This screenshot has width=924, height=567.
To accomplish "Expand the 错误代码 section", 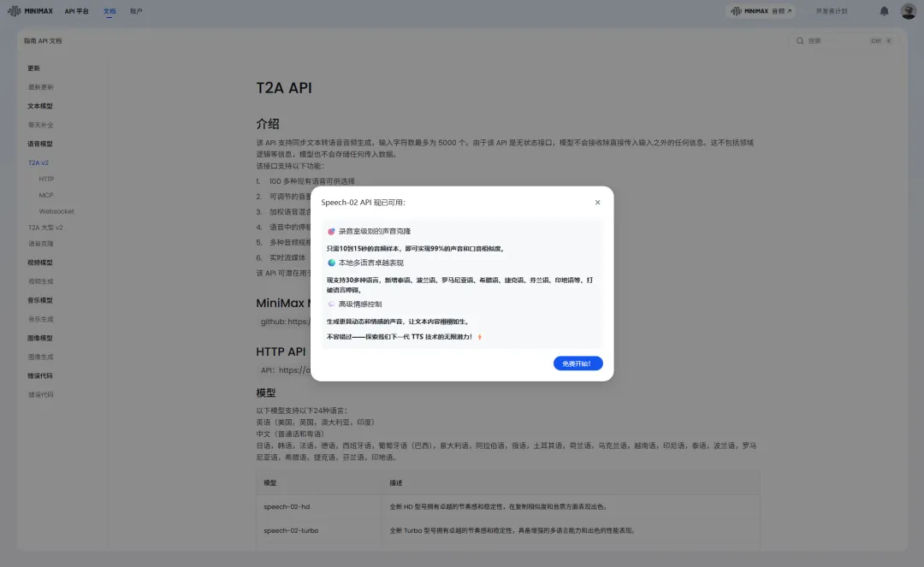I will pos(42,376).
